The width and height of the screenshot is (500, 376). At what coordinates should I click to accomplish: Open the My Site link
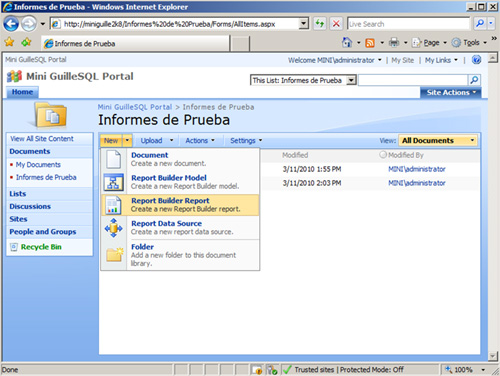point(403,60)
